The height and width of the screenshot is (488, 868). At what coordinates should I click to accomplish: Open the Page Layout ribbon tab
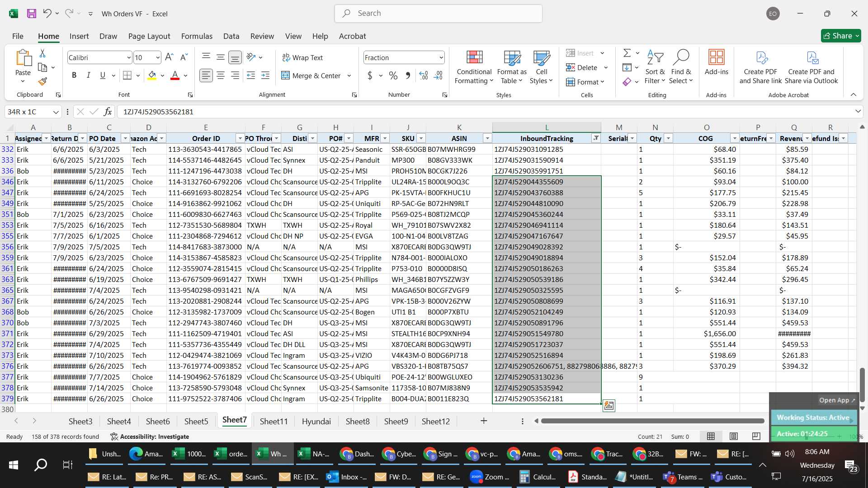(149, 36)
